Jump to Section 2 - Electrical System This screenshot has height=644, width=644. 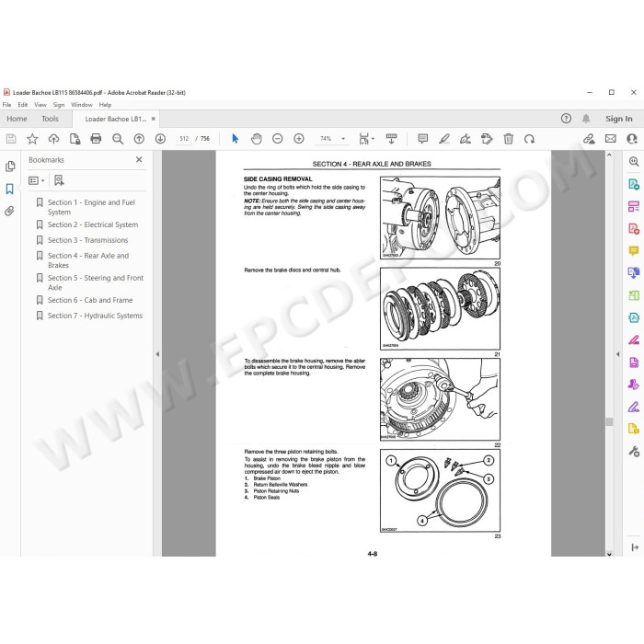pyautogui.click(x=93, y=224)
